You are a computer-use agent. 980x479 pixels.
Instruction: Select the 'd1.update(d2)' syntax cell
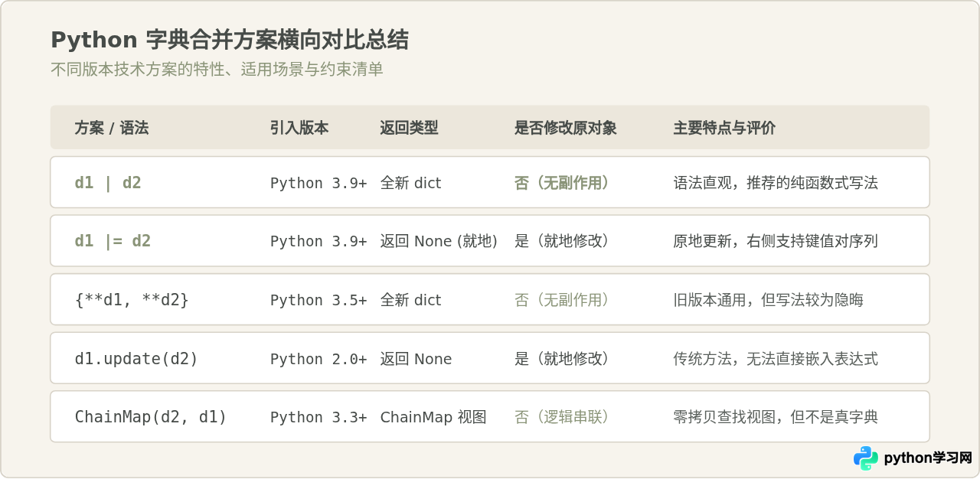pos(136,359)
